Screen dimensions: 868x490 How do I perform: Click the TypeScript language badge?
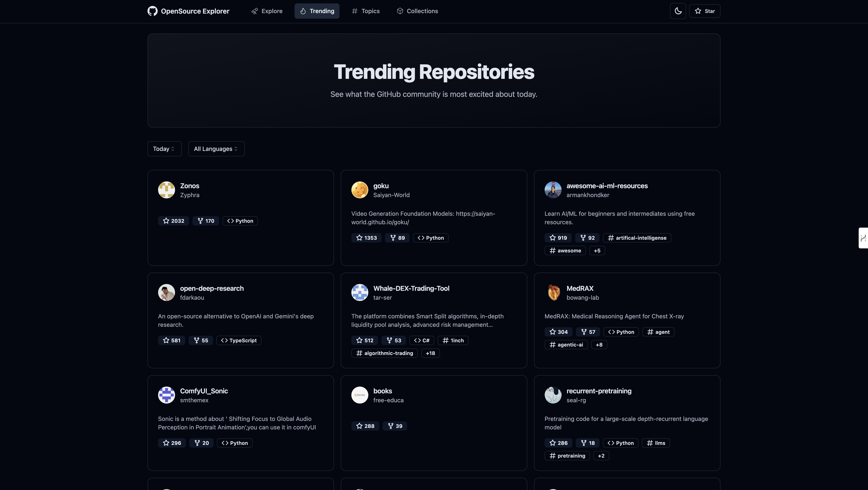point(239,340)
